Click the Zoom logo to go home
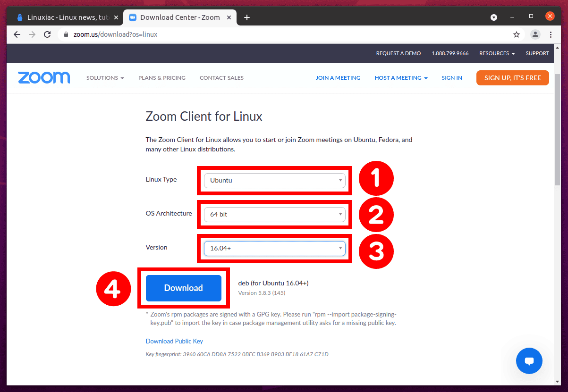 click(44, 77)
